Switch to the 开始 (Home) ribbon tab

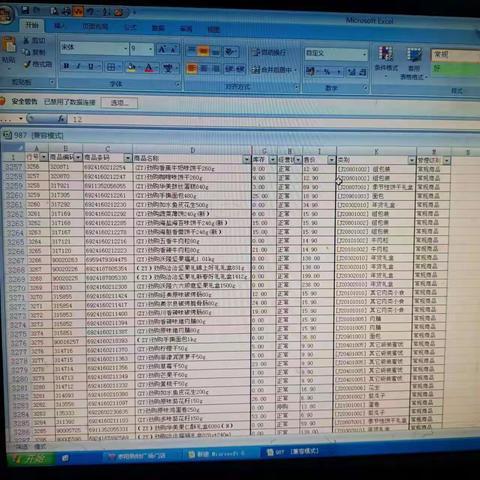[x=32, y=25]
